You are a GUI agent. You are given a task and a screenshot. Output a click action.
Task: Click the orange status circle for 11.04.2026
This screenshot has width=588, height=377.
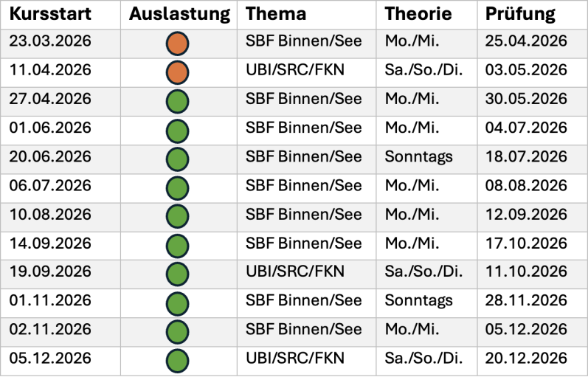[178, 72]
